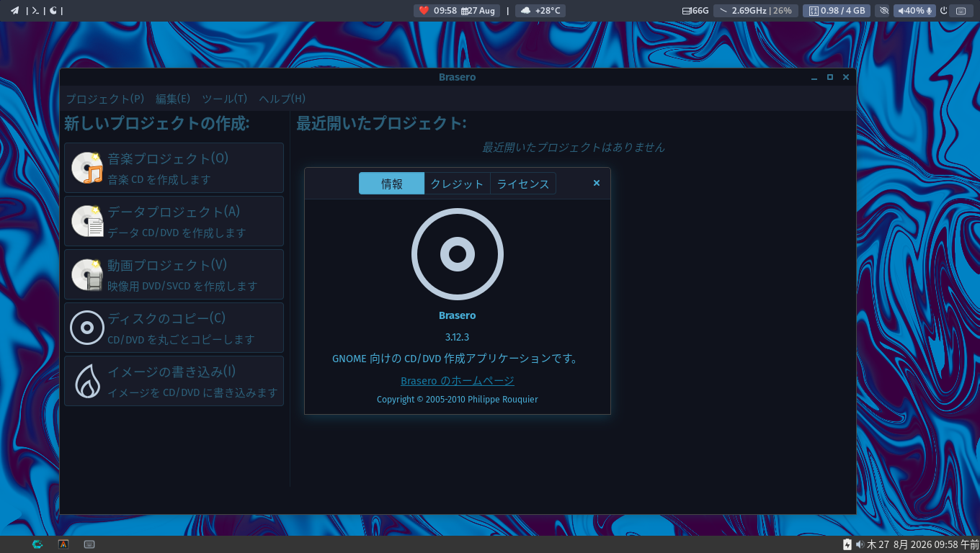This screenshot has height=553, width=980.
Task: Click the Brasero name under the logo
Action: pos(458,315)
